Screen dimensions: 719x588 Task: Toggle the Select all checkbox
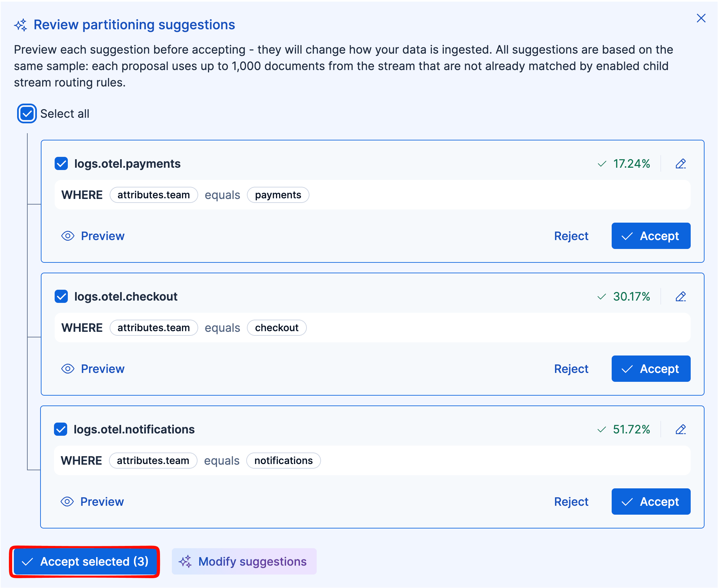click(27, 113)
